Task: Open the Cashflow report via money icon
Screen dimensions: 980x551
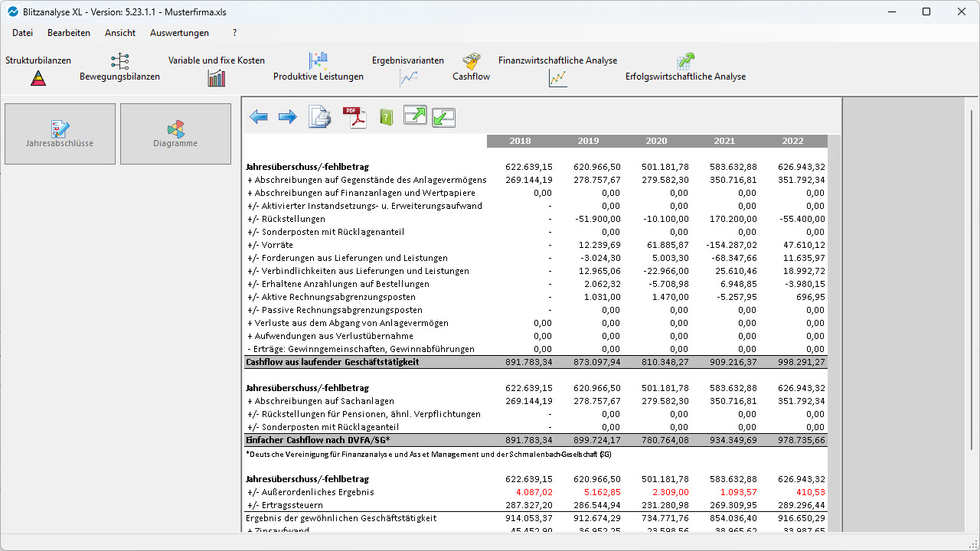Action: pyautogui.click(x=472, y=61)
